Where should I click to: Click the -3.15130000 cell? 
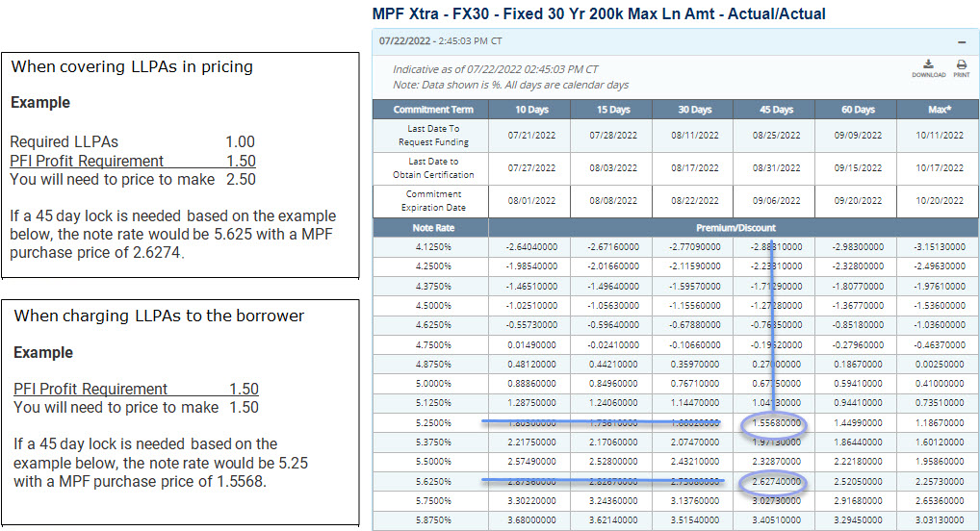tap(939, 247)
